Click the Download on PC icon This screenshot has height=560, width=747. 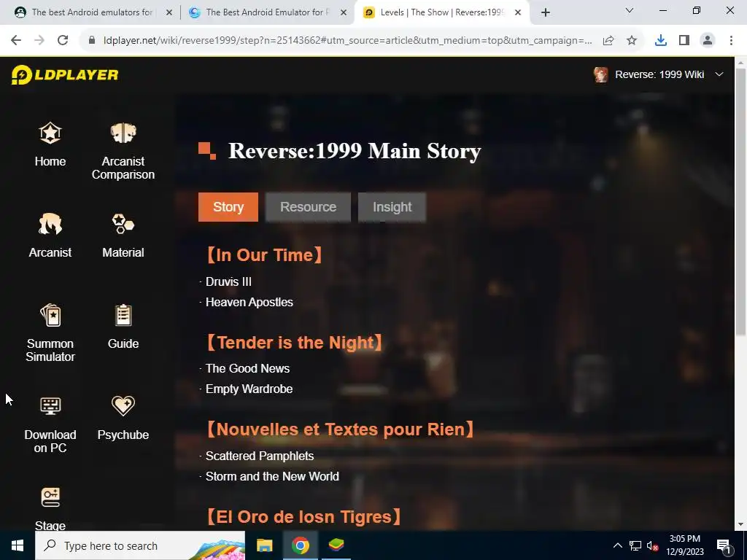50,405
